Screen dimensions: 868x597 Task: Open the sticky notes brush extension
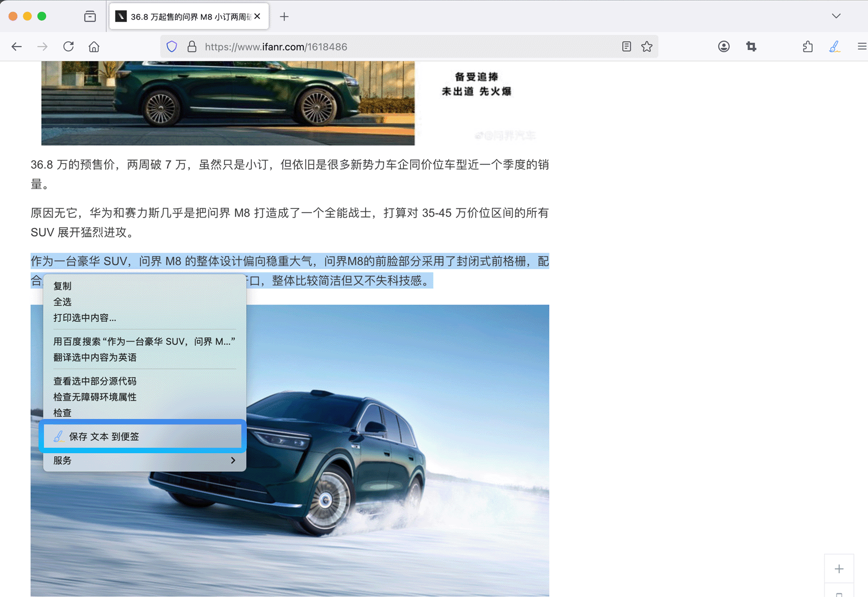835,47
